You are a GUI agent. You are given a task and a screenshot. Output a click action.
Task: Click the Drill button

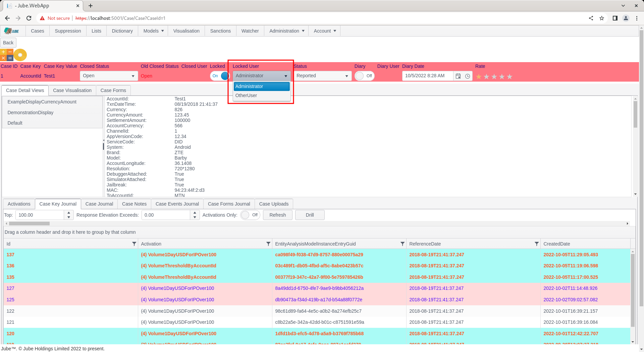tap(310, 215)
